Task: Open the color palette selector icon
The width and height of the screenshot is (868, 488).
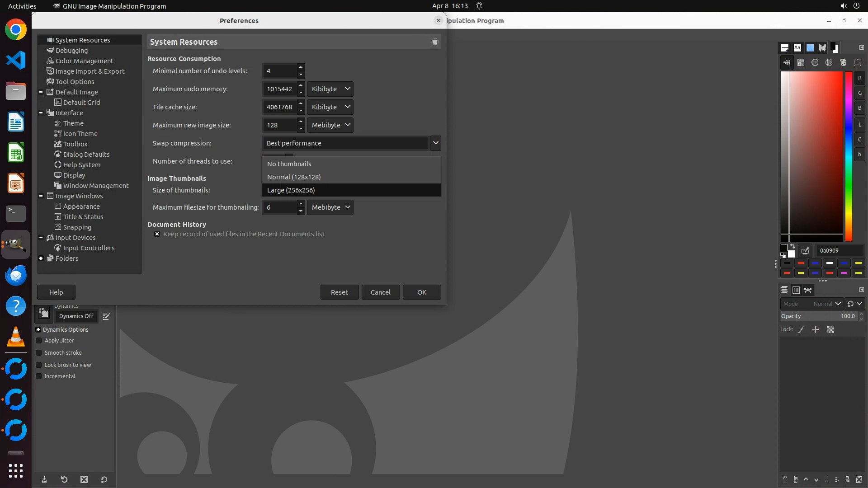Action: [x=843, y=63]
